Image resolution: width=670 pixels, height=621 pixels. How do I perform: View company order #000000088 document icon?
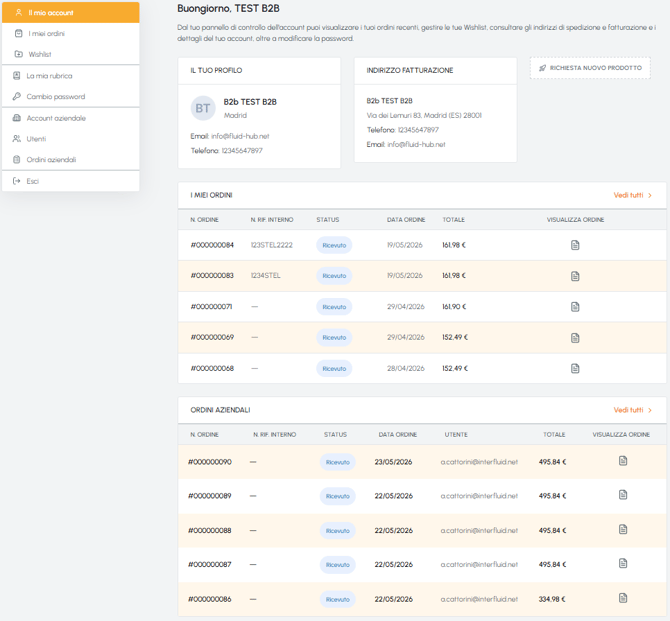(x=623, y=530)
